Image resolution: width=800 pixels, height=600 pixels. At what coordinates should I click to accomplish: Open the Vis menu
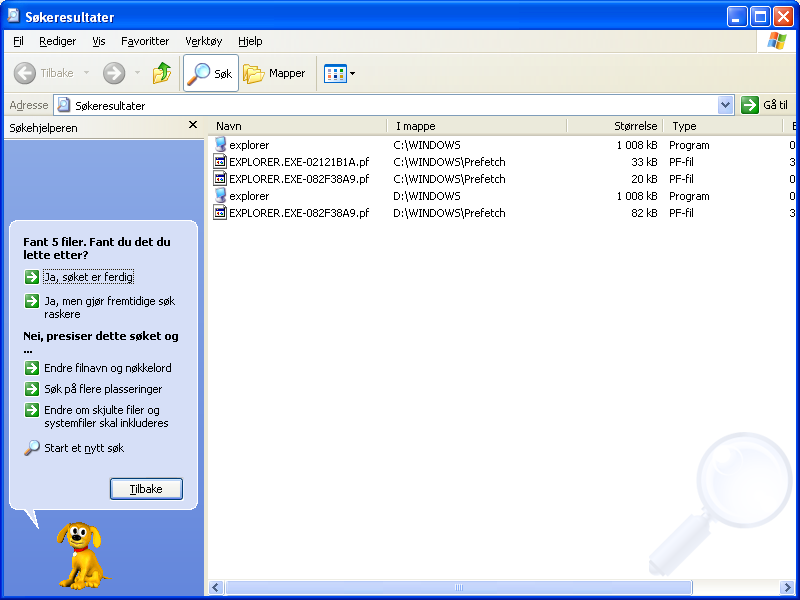99,41
